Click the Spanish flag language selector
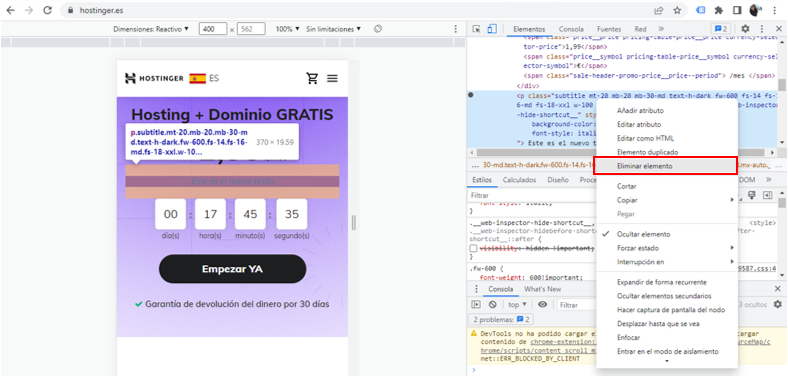The height and width of the screenshot is (376, 788). pyautogui.click(x=198, y=78)
